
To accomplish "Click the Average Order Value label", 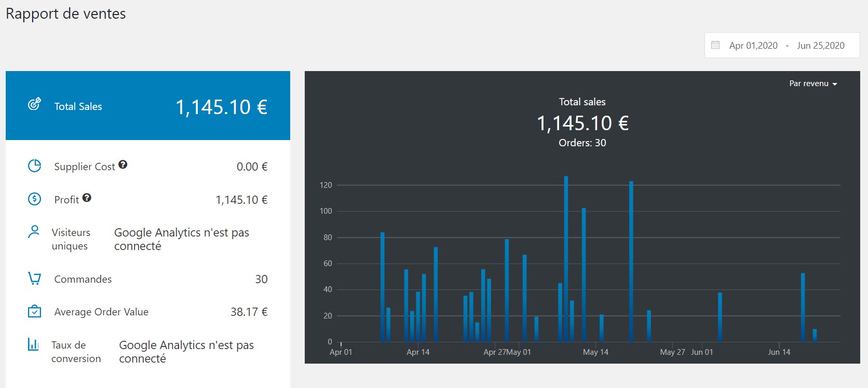I will tap(101, 312).
